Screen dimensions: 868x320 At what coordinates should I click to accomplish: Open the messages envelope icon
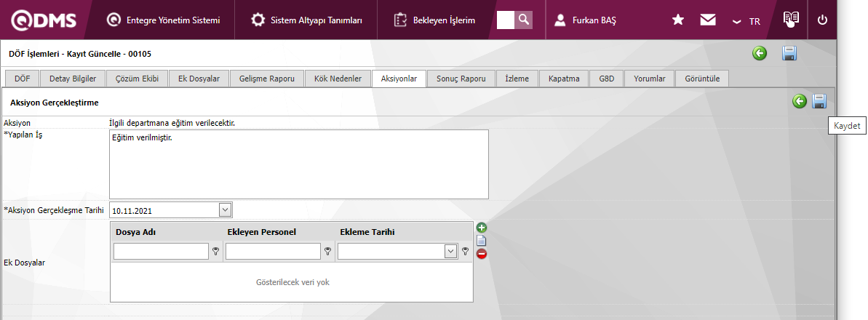click(x=707, y=20)
